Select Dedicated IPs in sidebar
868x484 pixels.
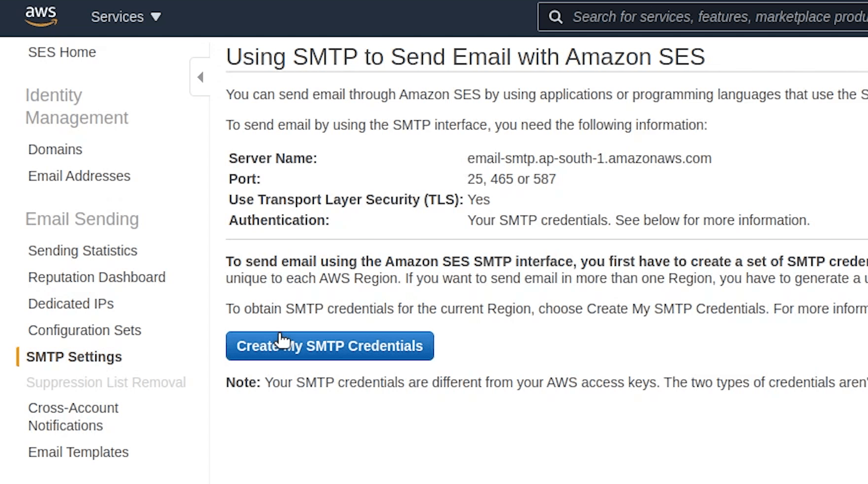coord(71,304)
